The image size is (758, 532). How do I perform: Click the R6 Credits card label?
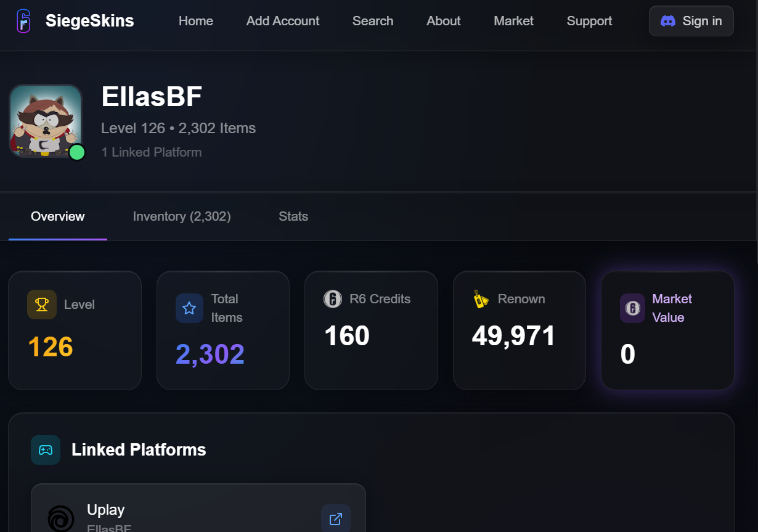[380, 299]
